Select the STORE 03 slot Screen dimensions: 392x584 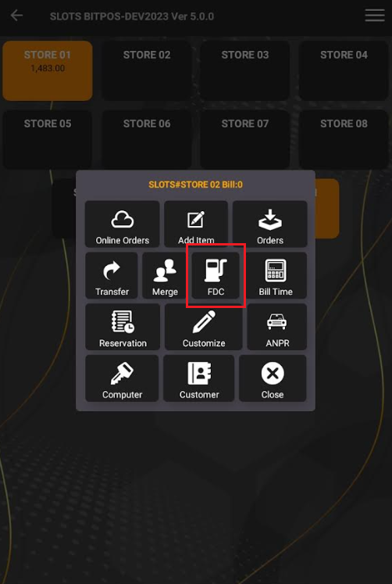click(245, 71)
